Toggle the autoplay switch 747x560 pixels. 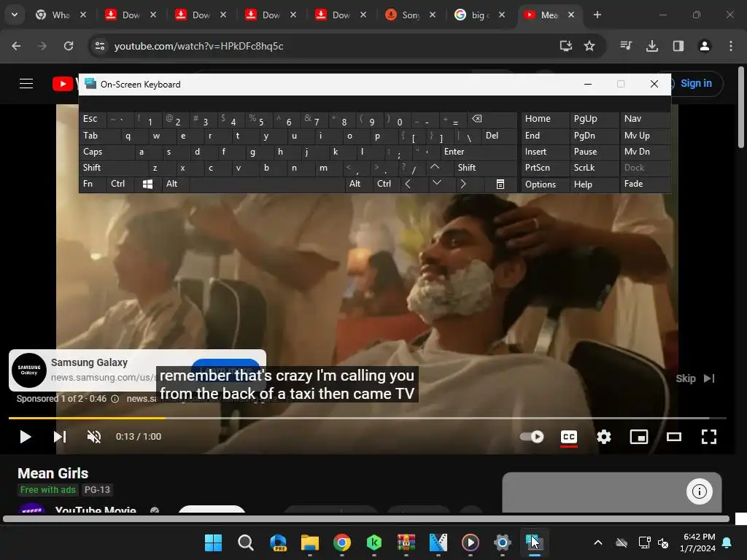tap(532, 437)
